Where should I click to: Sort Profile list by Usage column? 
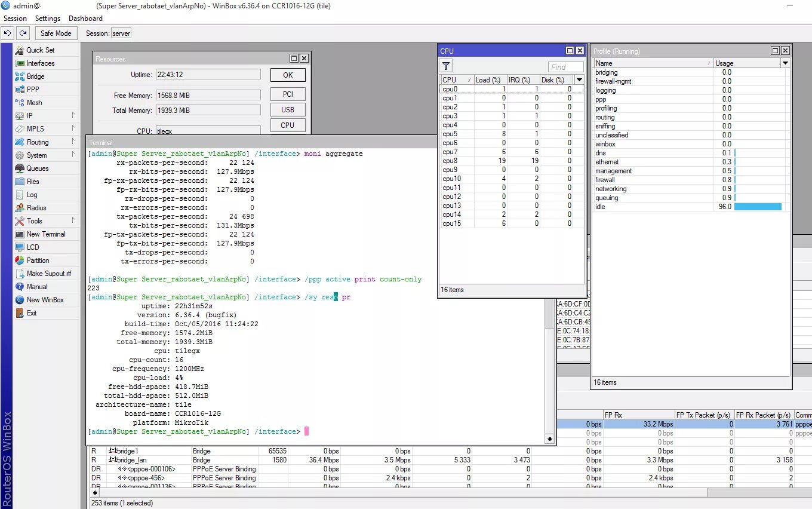click(747, 63)
